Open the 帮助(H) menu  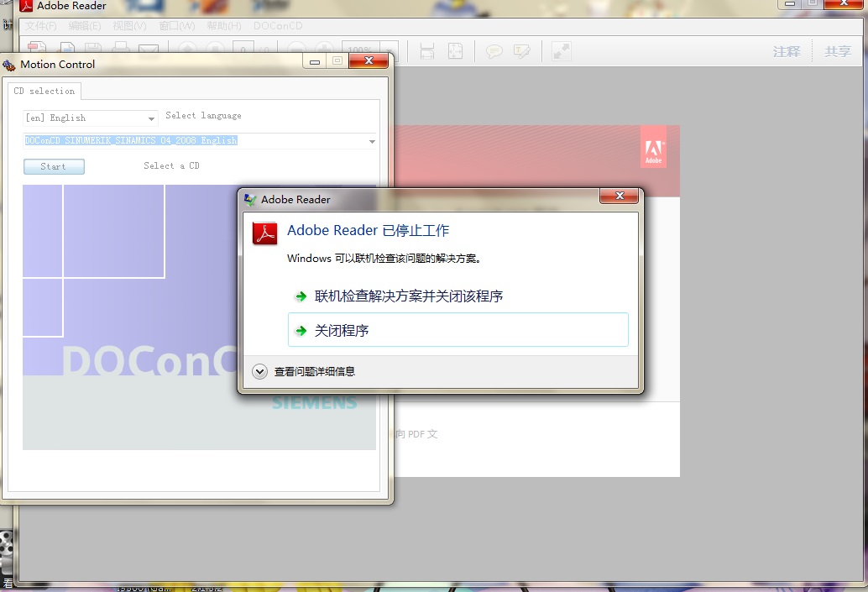(223, 26)
